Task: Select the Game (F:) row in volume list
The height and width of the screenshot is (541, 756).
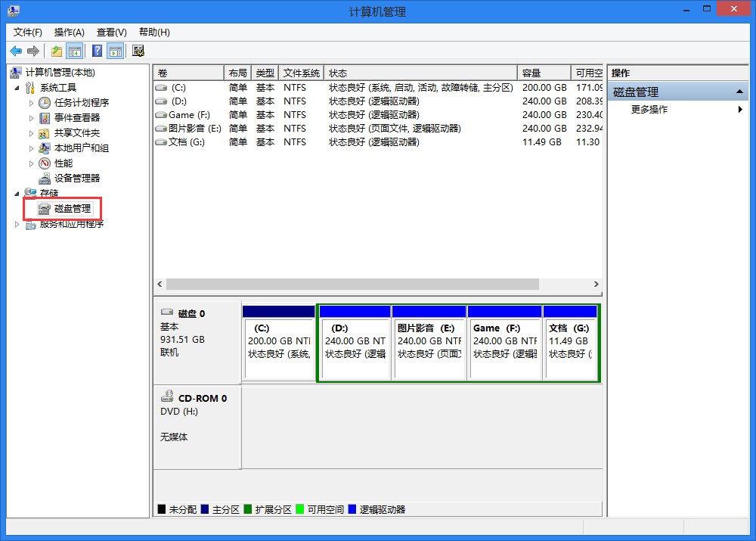Action: (189, 115)
